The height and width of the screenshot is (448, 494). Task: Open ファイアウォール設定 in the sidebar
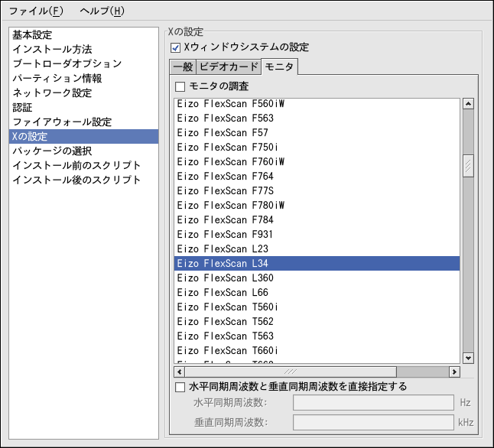tap(62, 122)
